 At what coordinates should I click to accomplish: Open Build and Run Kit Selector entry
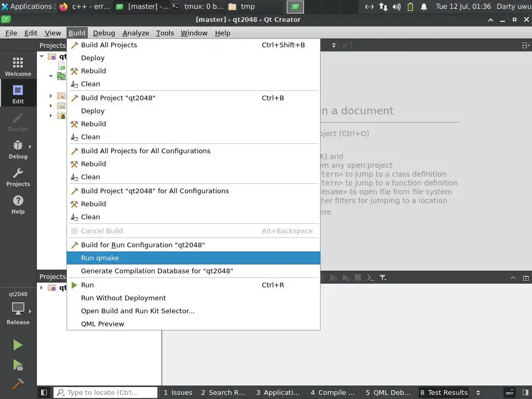[193, 311]
